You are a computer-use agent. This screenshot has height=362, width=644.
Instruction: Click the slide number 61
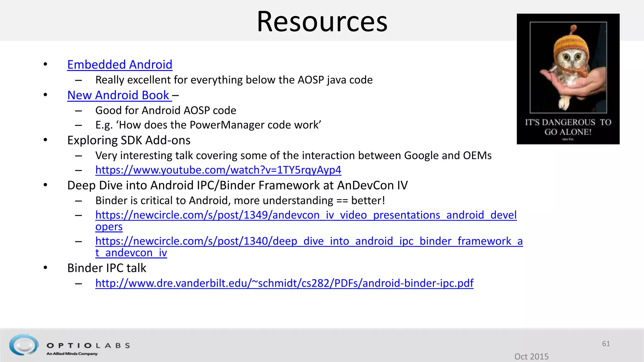tap(606, 344)
